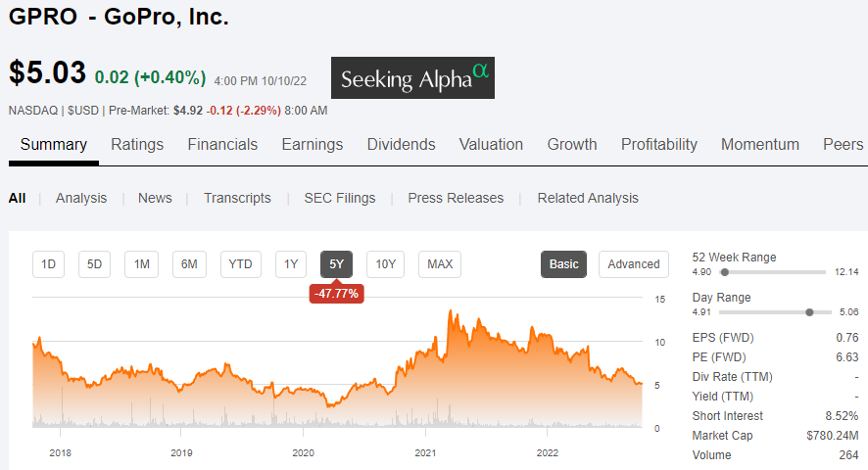
Task: Show MAX chart history
Action: pyautogui.click(x=440, y=264)
